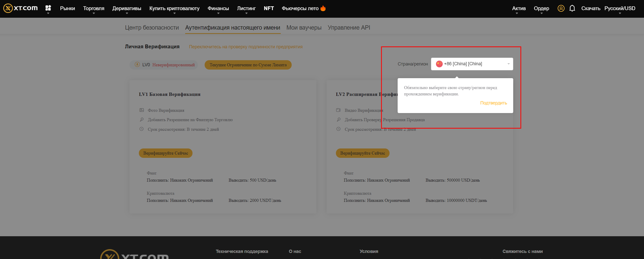
Task: Click Условия footer heading
Action: click(x=369, y=251)
